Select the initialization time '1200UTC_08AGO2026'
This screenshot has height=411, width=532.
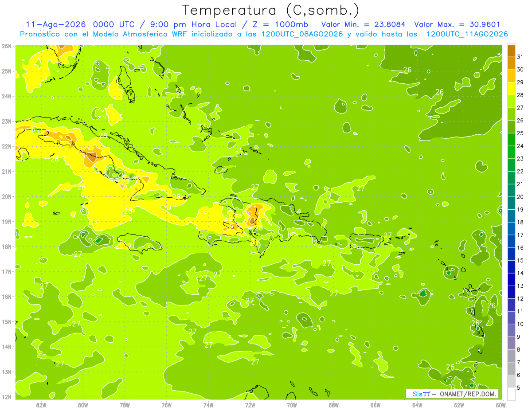pos(302,34)
